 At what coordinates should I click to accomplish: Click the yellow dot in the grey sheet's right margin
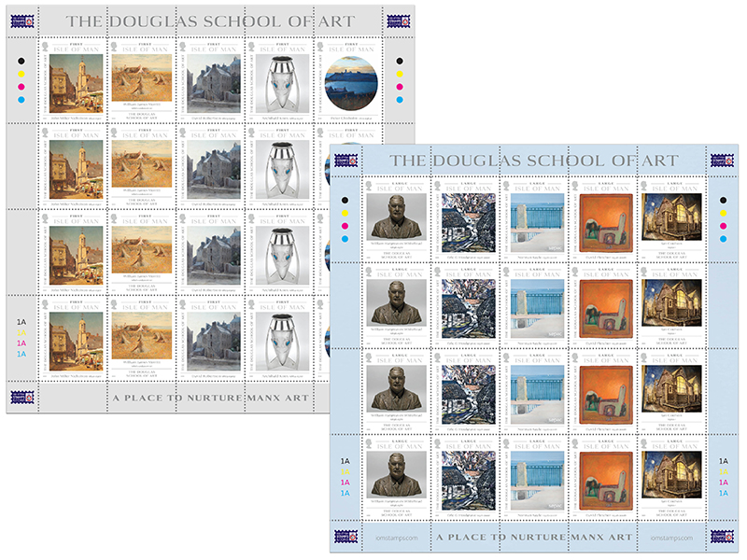pos(400,74)
